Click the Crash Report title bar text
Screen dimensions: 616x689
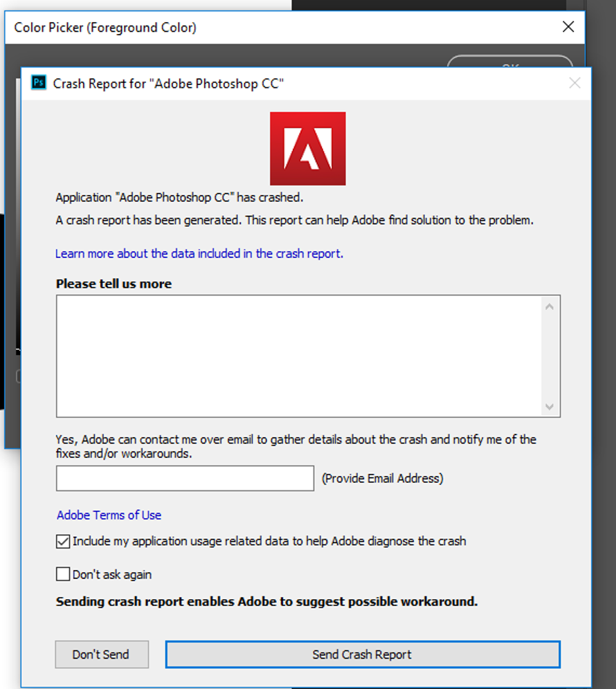point(168,84)
